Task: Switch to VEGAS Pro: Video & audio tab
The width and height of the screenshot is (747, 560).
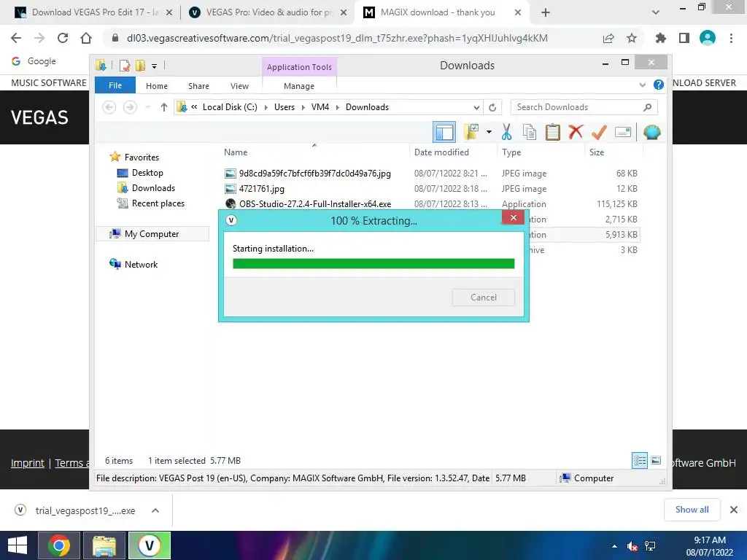Action: [268, 12]
